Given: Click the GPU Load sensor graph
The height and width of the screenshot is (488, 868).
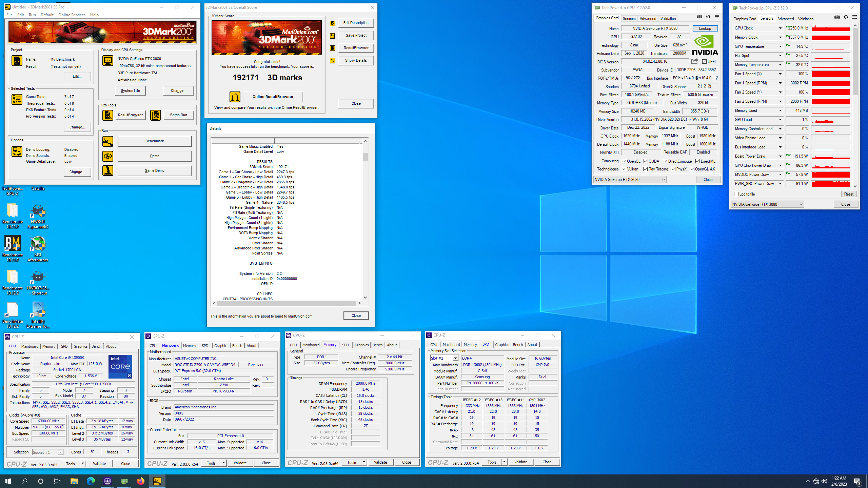Looking at the screenshot, I should tap(831, 120).
